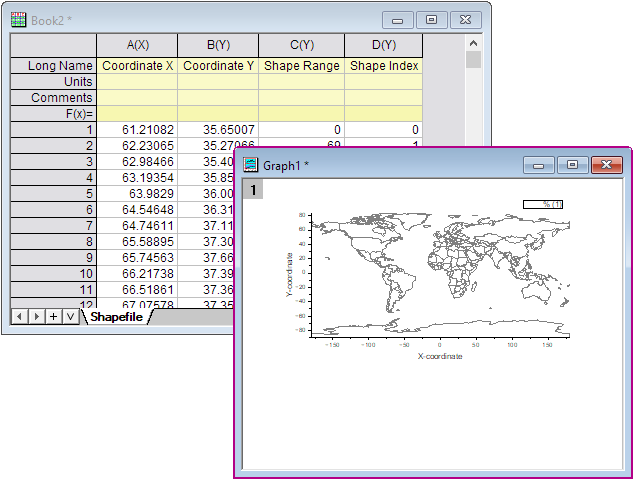Close the Graph1 window

tap(605, 164)
